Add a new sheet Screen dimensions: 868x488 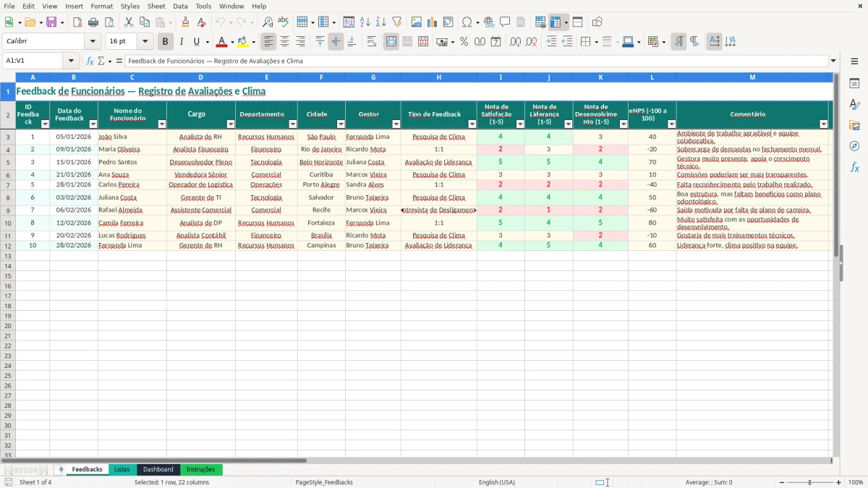point(61,469)
